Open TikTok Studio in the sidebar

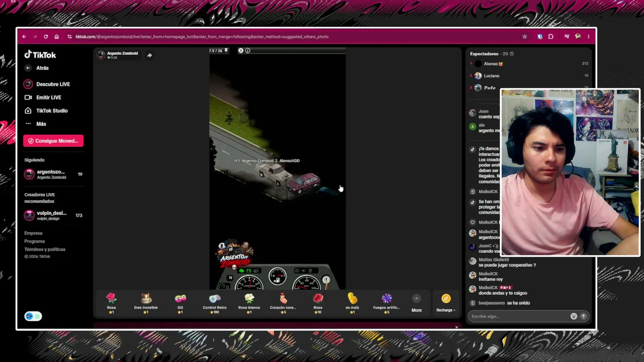[x=46, y=111]
